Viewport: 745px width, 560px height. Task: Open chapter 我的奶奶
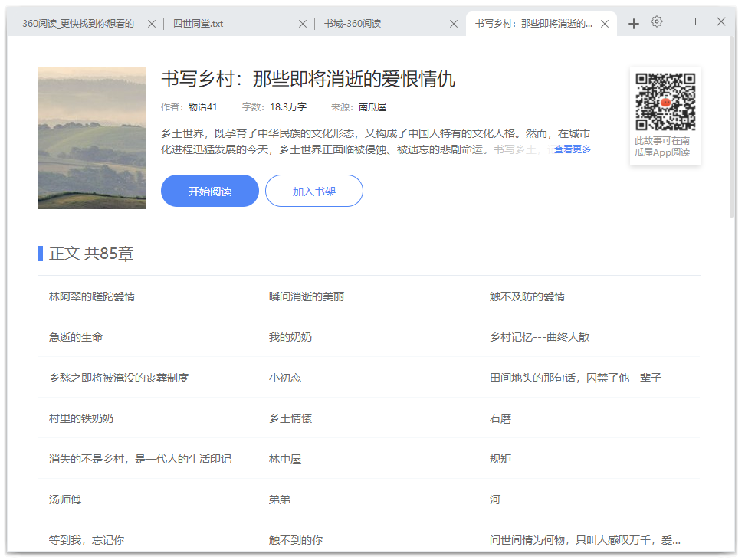coord(287,337)
